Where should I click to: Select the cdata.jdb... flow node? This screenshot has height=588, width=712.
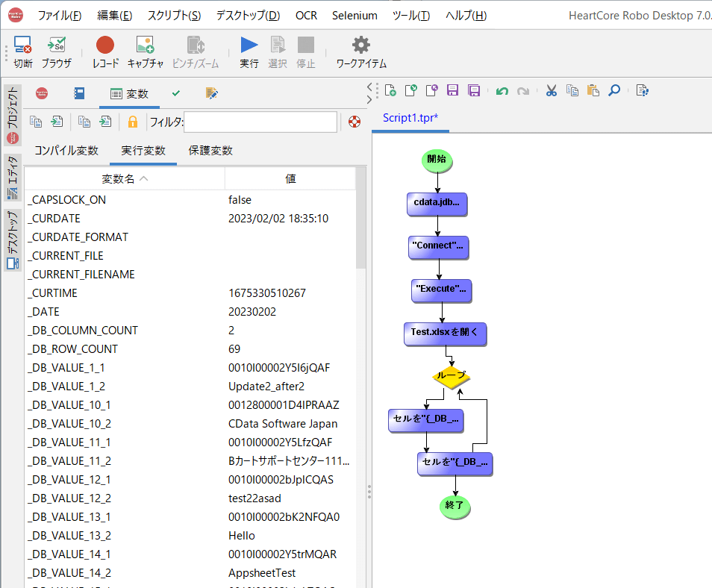click(x=437, y=204)
